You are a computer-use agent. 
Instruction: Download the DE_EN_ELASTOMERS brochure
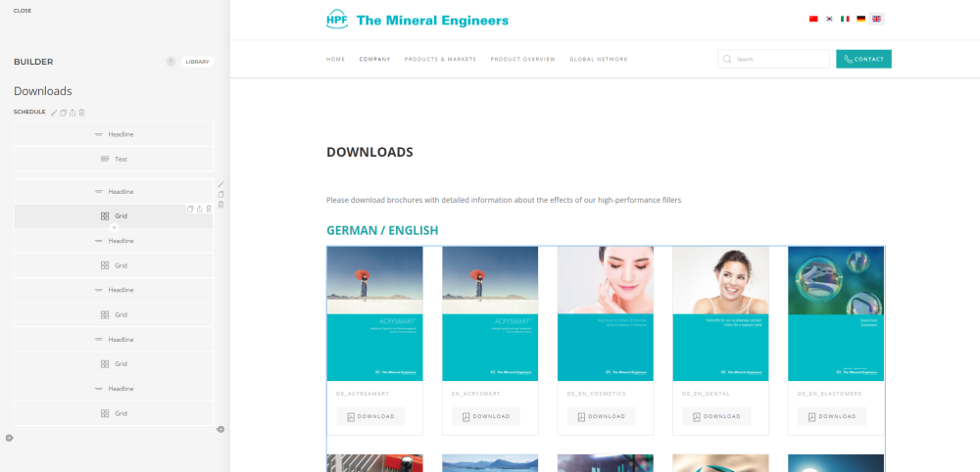coord(832,416)
